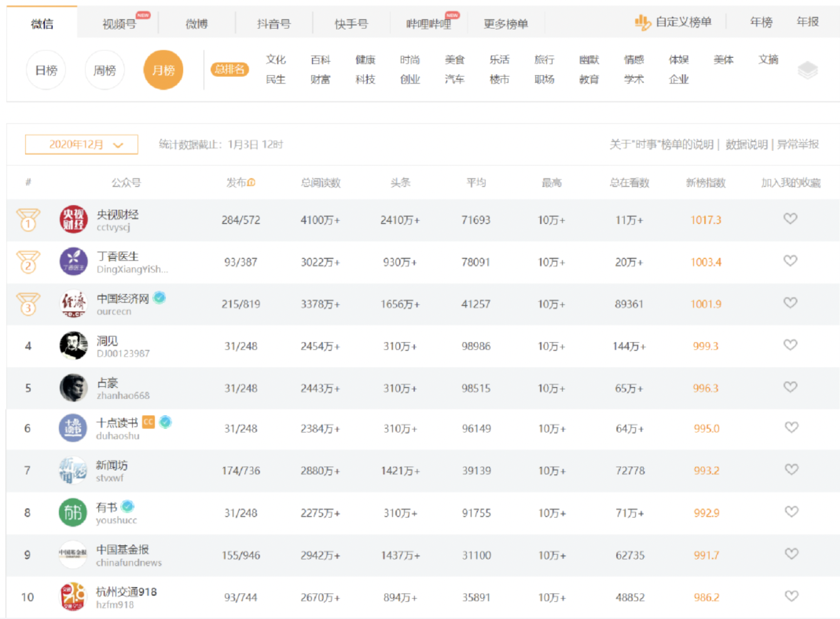The height and width of the screenshot is (619, 840).
Task: Sort by 总阅读数 column header
Action: (321, 182)
